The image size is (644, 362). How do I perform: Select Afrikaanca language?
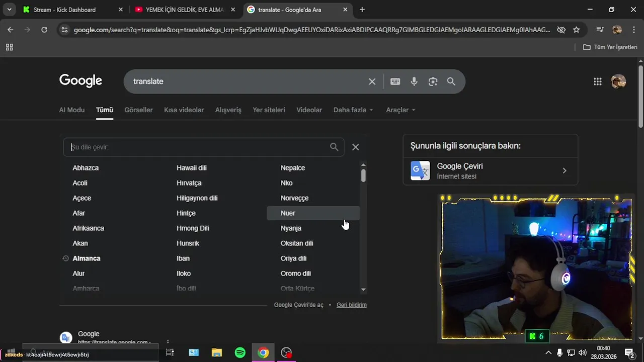click(x=88, y=228)
